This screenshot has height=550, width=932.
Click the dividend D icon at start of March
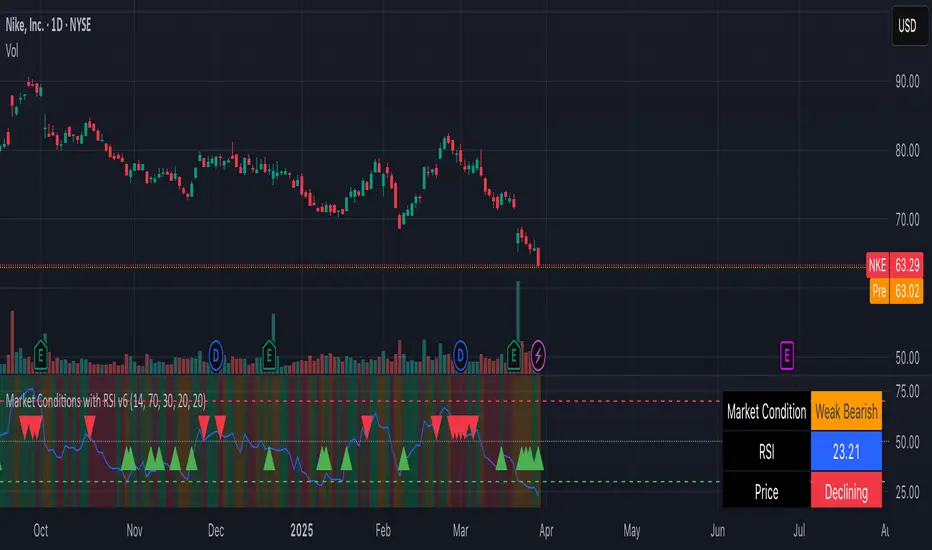(x=460, y=356)
